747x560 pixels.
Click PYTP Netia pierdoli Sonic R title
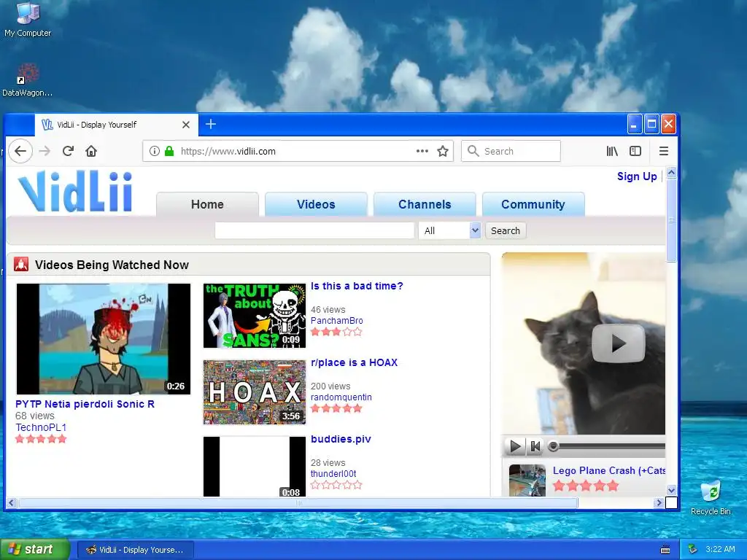click(85, 404)
